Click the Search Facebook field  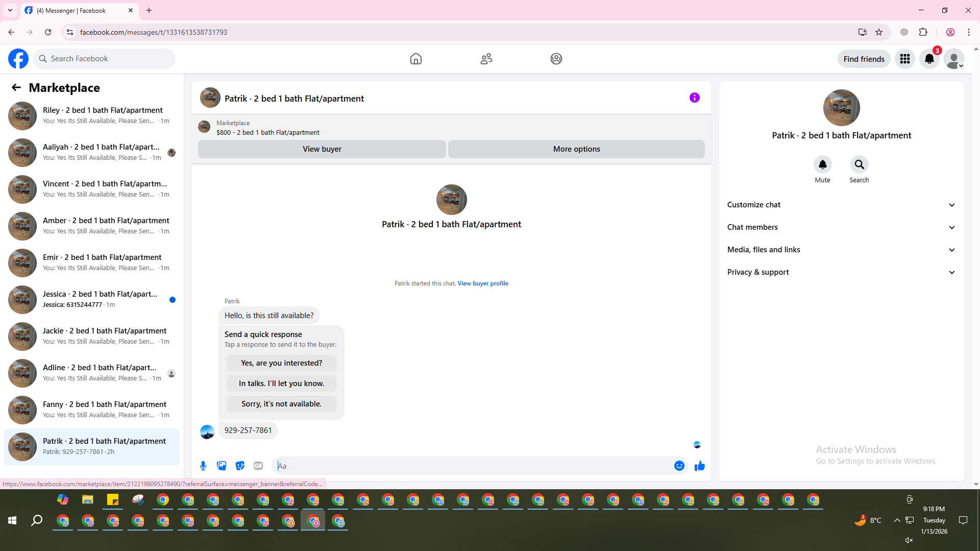(105, 59)
